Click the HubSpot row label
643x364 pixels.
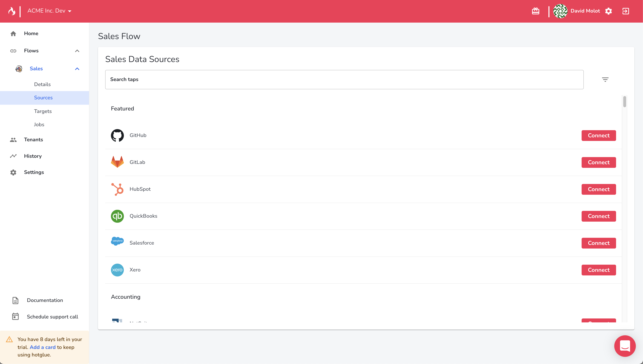point(140,189)
